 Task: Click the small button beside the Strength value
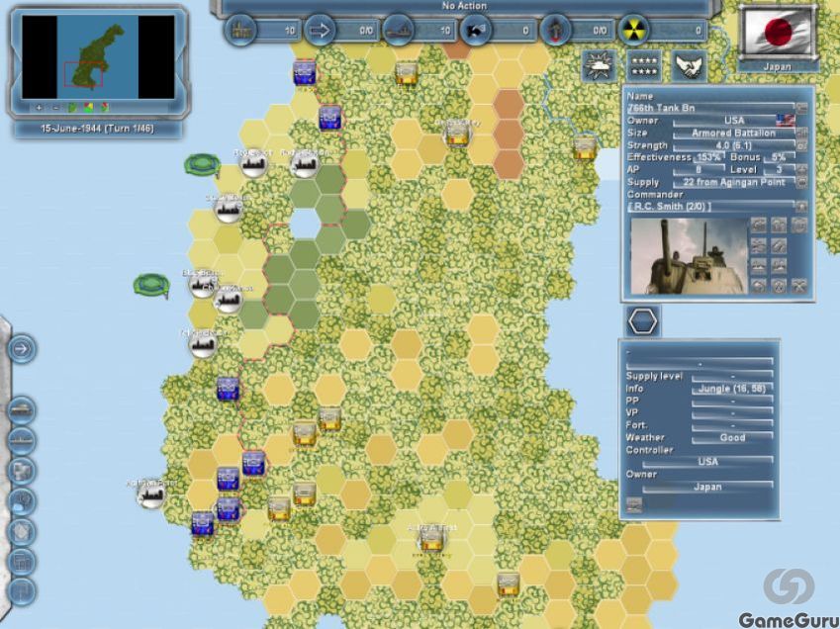(x=801, y=145)
